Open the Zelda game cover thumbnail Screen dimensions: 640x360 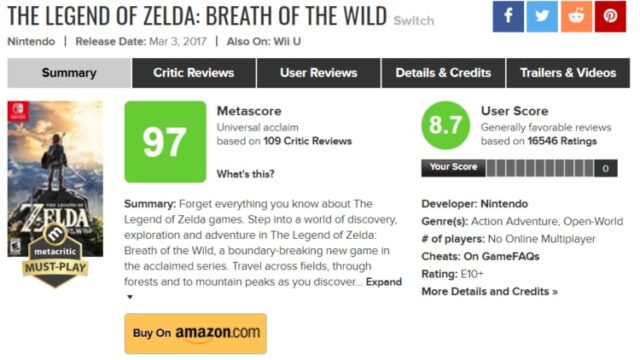tap(55, 179)
